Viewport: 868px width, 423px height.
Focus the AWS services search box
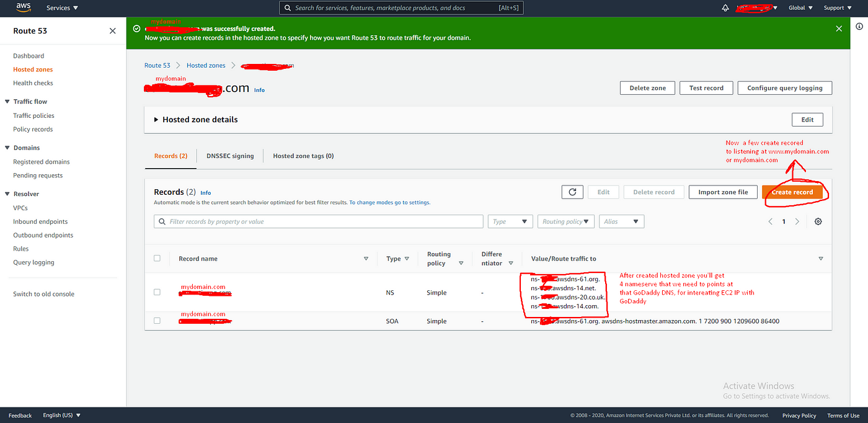[x=402, y=7]
